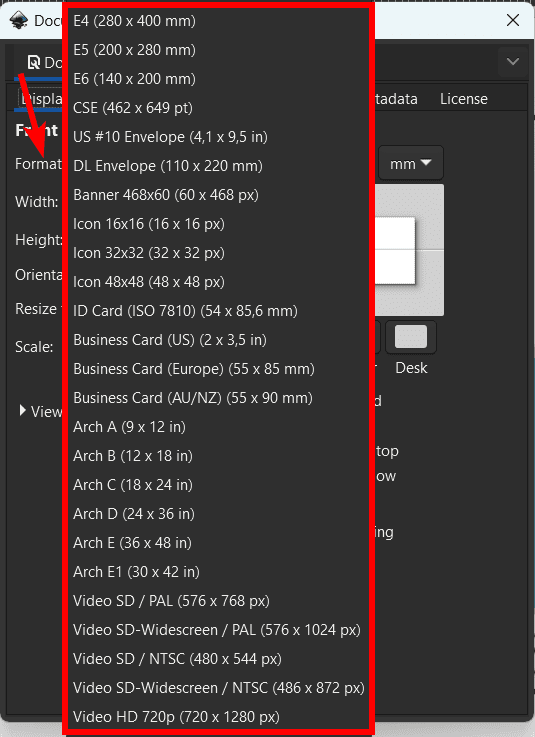Switch to the License tab
The height and width of the screenshot is (737, 535).
pyautogui.click(x=463, y=99)
